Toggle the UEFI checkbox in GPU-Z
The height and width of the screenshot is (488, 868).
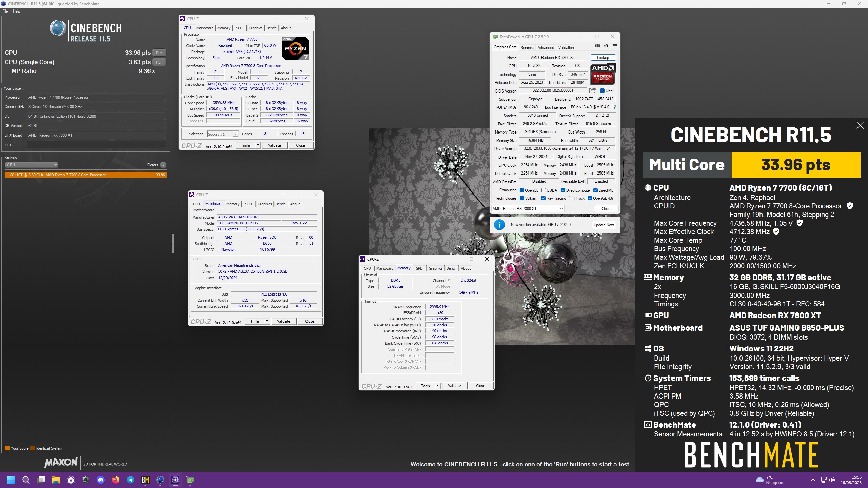(602, 91)
